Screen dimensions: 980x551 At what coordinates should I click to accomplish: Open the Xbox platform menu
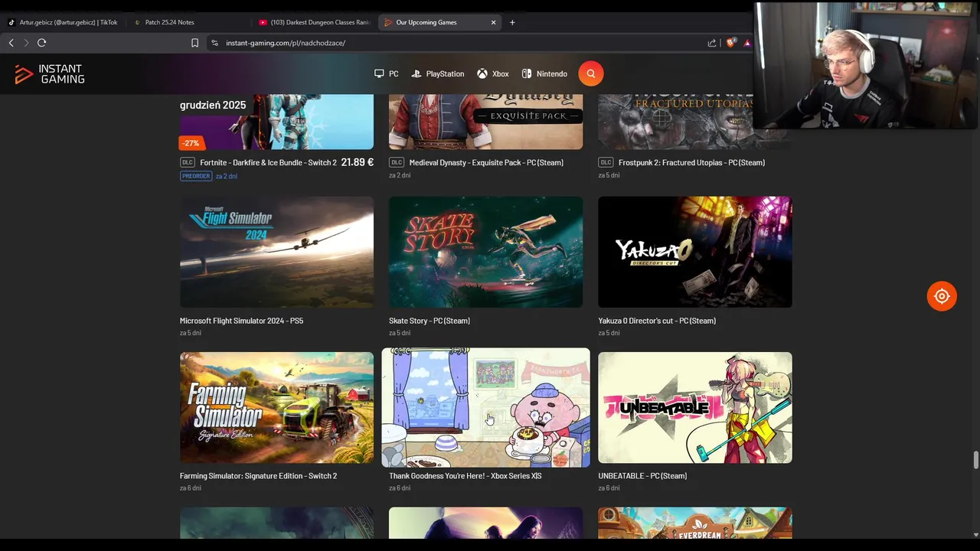tap(493, 74)
